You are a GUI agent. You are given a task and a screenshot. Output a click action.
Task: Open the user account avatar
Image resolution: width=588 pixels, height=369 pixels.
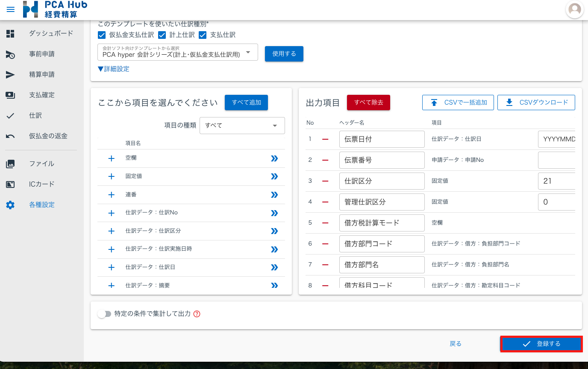point(575,9)
